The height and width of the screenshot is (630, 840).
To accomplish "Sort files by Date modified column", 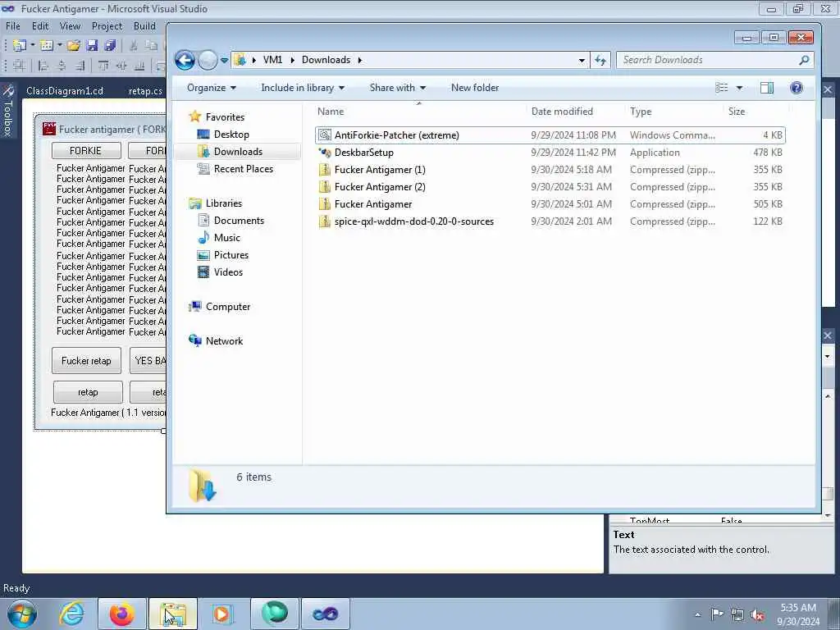I will click(x=562, y=112).
